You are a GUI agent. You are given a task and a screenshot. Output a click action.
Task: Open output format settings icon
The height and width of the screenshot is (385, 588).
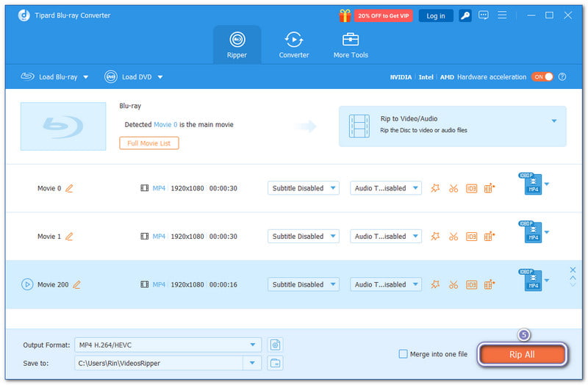276,345
